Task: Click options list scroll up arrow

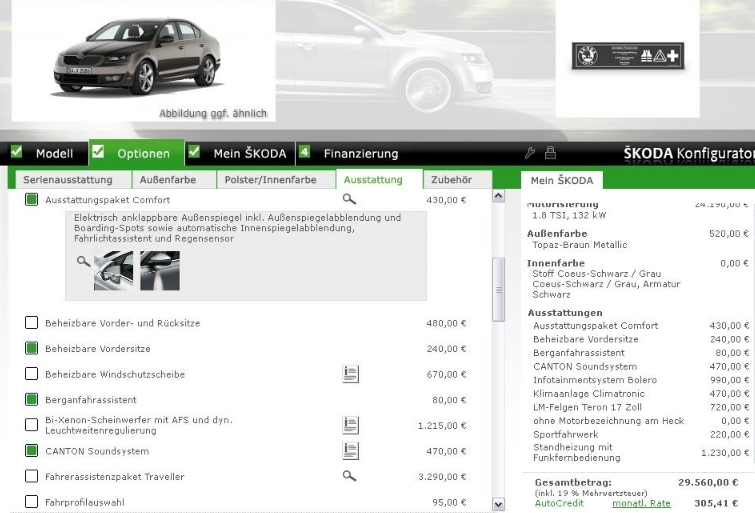Action: pos(498,196)
